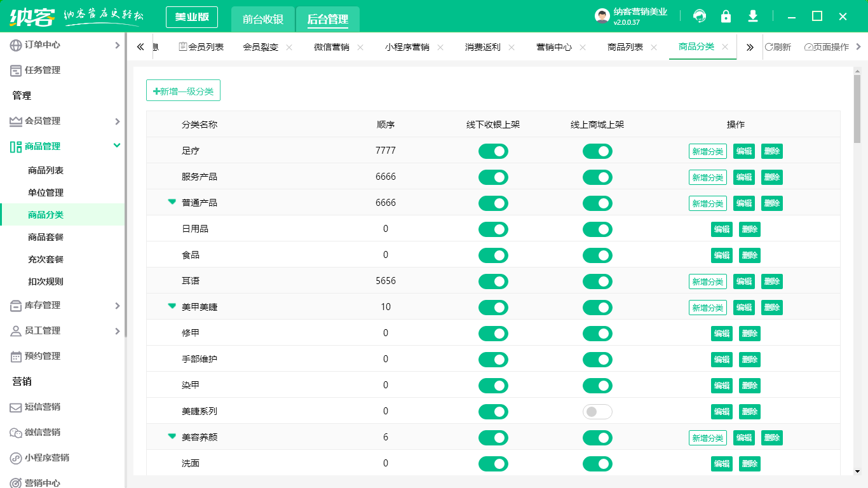Collapse the 美甲美睫 category row
This screenshot has height=488, width=868.
[x=172, y=306]
